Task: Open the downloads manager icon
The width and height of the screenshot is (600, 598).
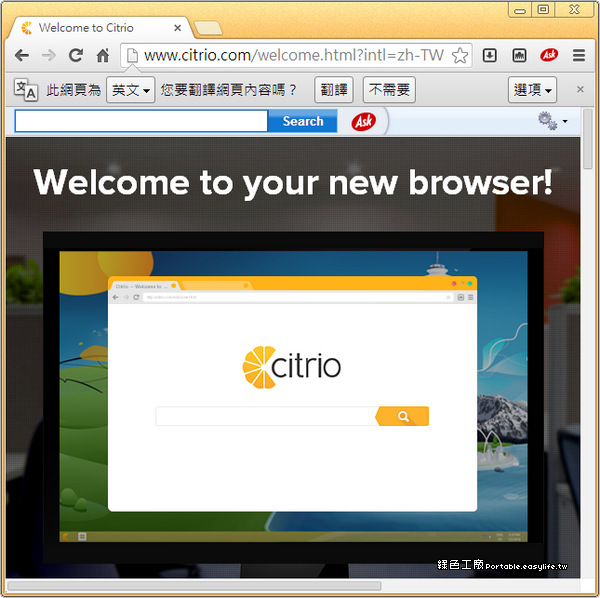Action: click(490, 55)
